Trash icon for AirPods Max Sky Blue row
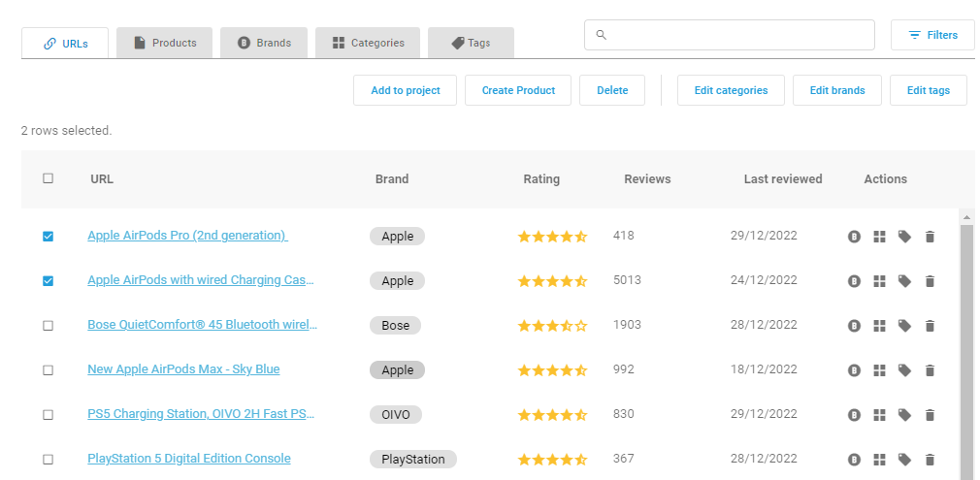The height and width of the screenshot is (480, 980). click(x=930, y=370)
